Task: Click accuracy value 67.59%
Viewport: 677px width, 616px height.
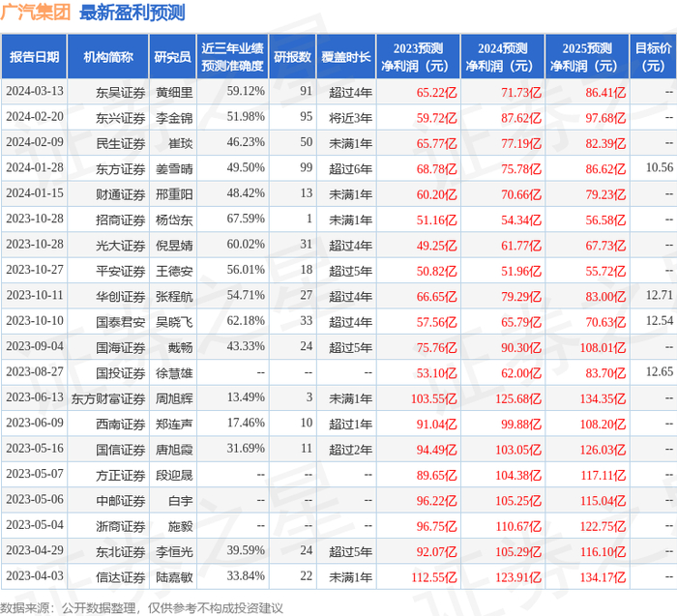Action: pos(246,219)
